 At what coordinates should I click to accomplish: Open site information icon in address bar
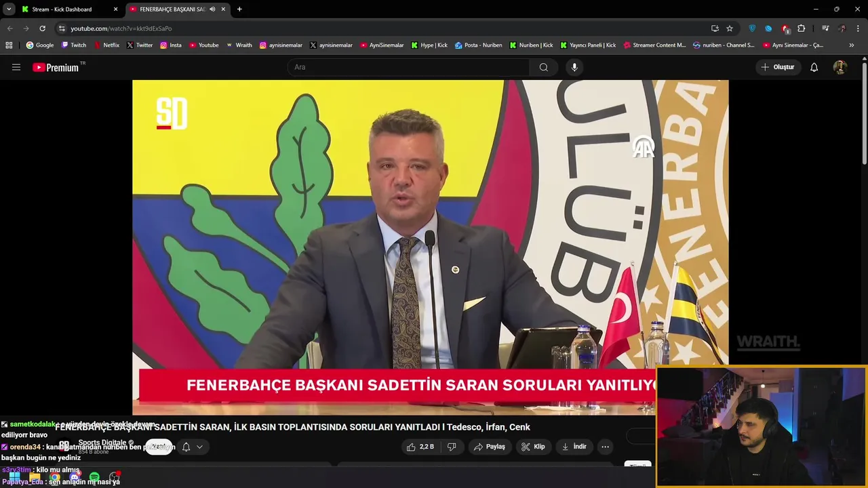62,28
